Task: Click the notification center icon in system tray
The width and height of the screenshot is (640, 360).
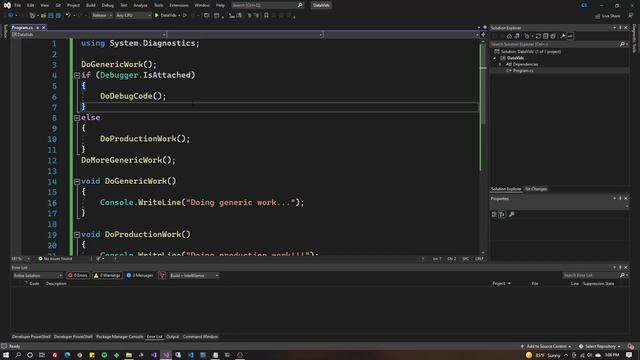Action: (629, 355)
